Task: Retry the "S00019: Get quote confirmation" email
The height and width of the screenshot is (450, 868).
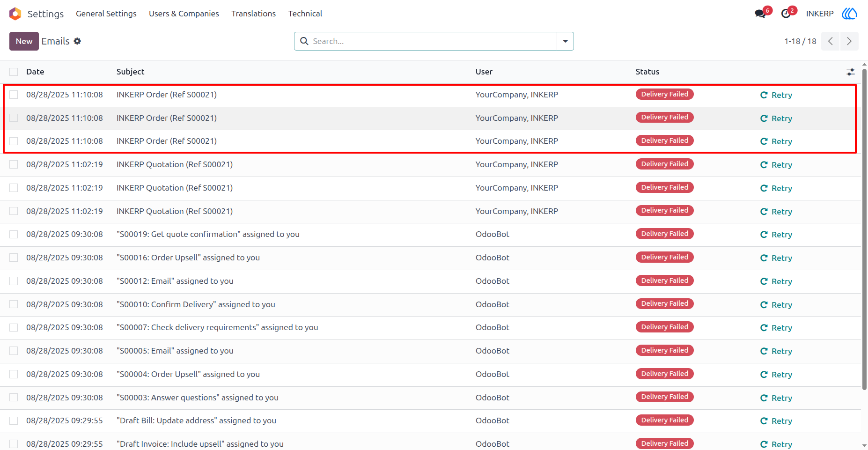Action: (776, 235)
